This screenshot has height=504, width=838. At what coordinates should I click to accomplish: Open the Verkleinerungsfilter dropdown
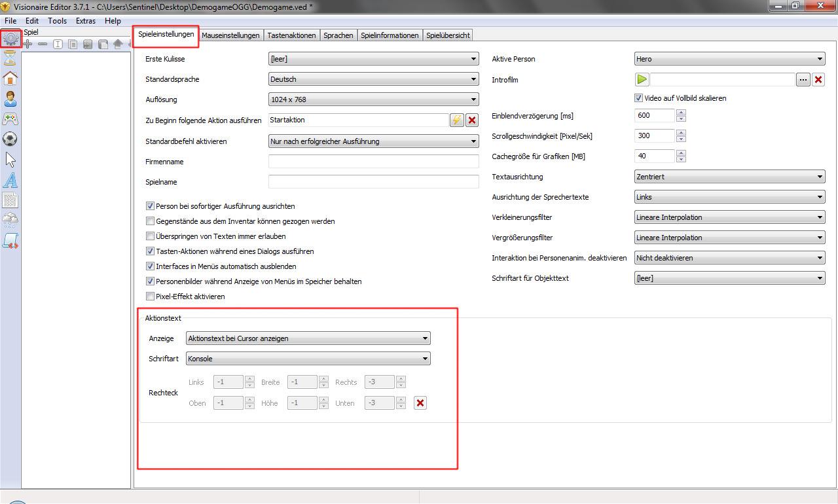[x=730, y=217]
